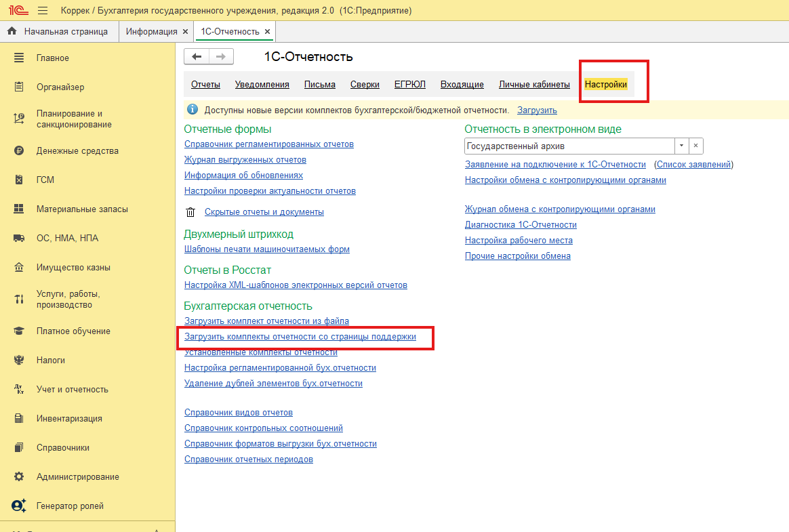Select the Настройки tab
Image resolution: width=789 pixels, height=532 pixels.
click(606, 84)
